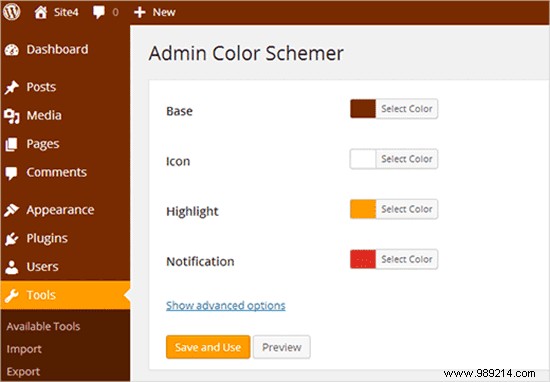Click Select Color button for Notification
The height and width of the screenshot is (382, 550).
[407, 259]
